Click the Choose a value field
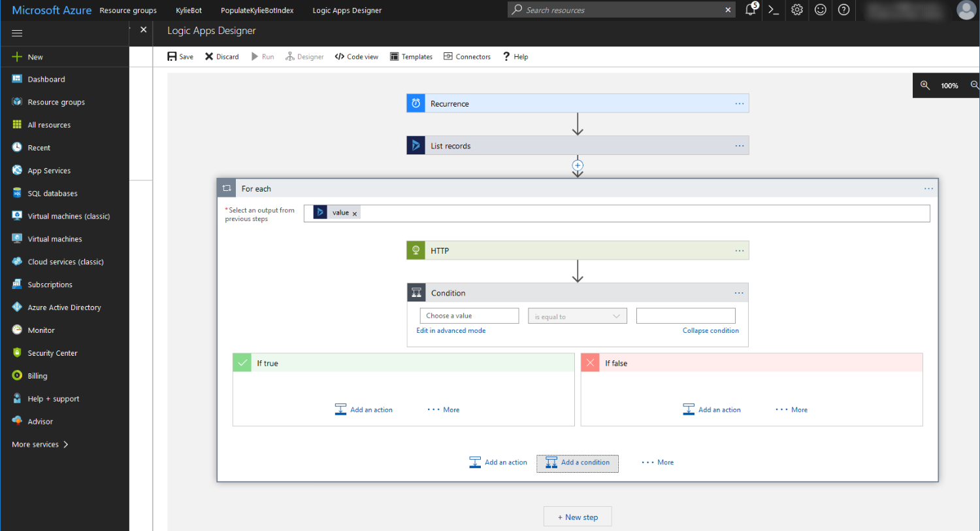980x531 pixels. tap(470, 316)
